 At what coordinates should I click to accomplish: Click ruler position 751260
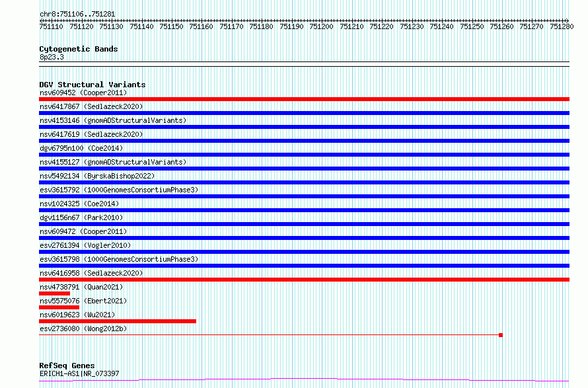point(501,26)
